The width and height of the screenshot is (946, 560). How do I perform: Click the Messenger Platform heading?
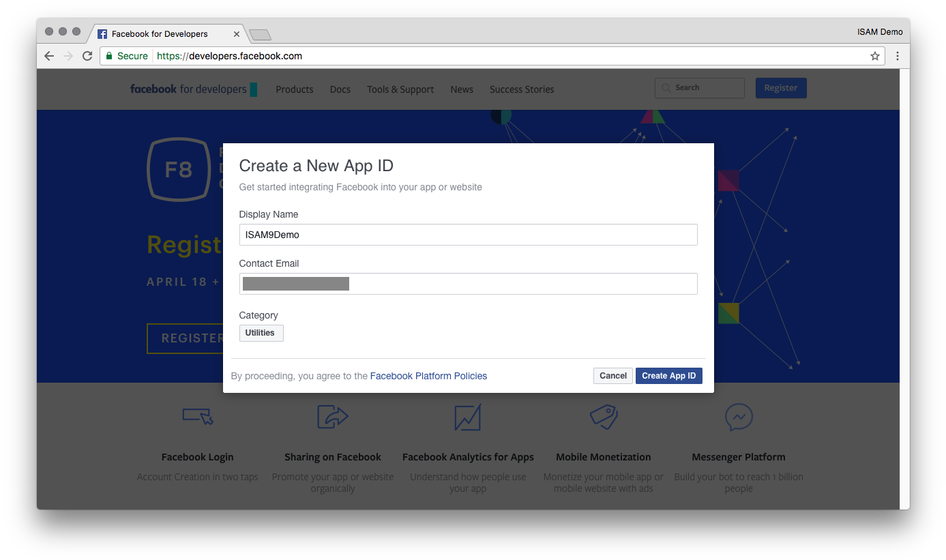pyautogui.click(x=739, y=457)
